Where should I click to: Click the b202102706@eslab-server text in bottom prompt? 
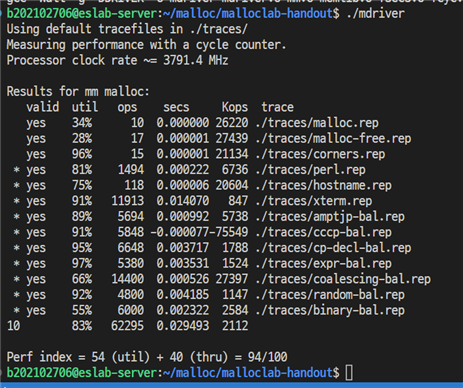tap(82, 373)
